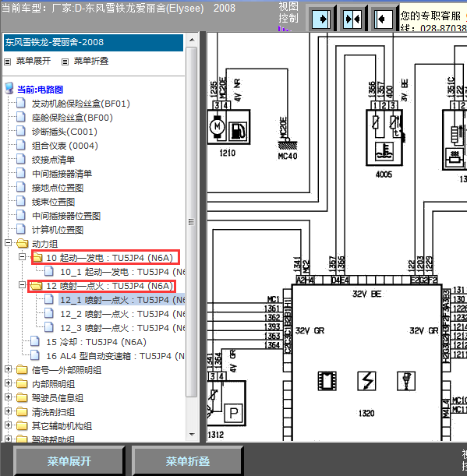Image resolution: width=467 pixels, height=476 pixels.
Task: Click the document icon for 中间插接器清单
Action: point(21,173)
